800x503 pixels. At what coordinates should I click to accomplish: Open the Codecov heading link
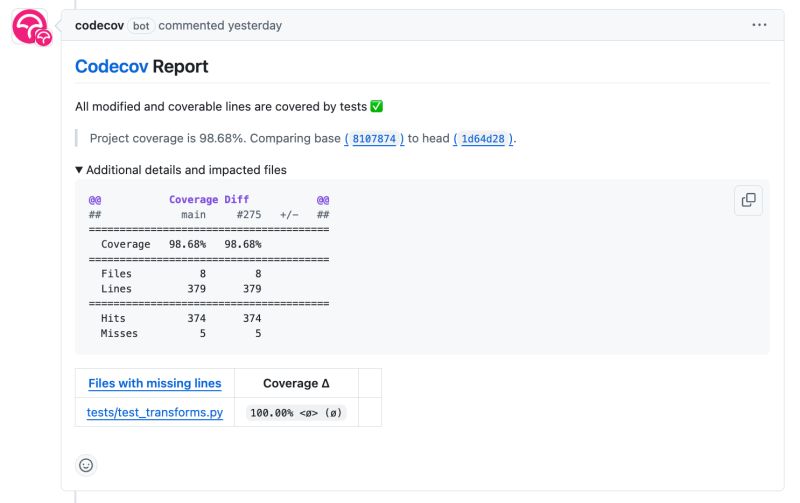point(111,66)
